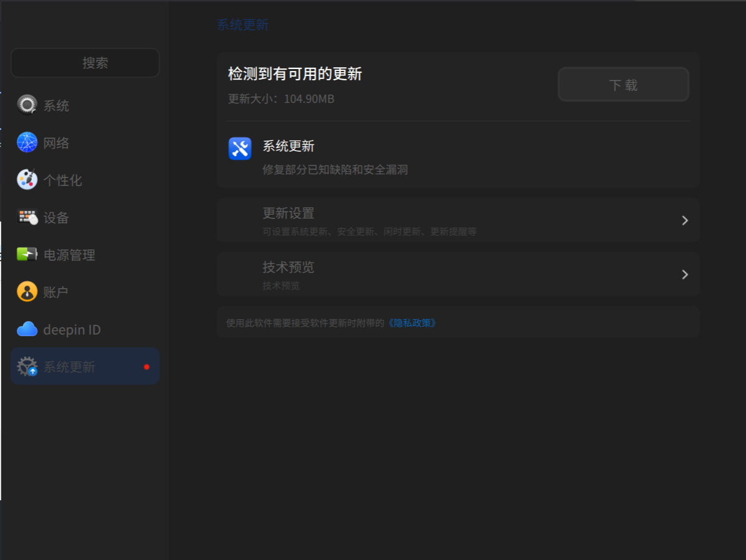Viewport: 746px width, 560px height.
Task: Click the 账户 user avatar icon
Action: pos(27,291)
